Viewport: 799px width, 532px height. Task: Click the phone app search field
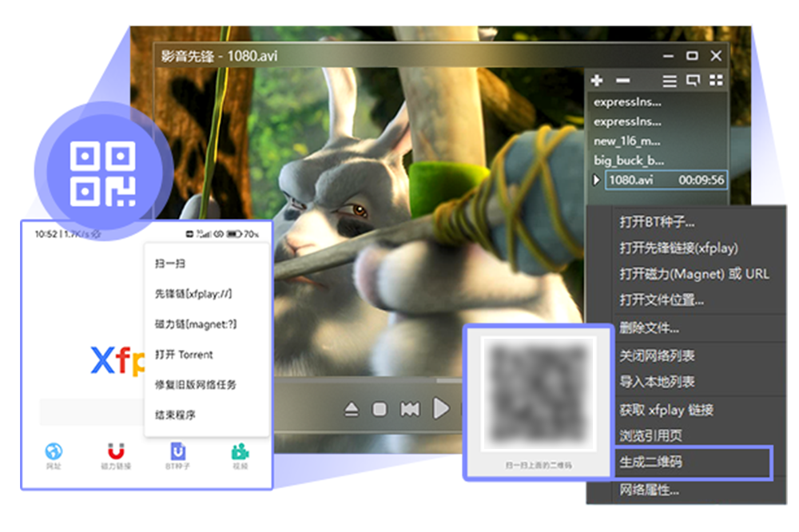(x=93, y=411)
